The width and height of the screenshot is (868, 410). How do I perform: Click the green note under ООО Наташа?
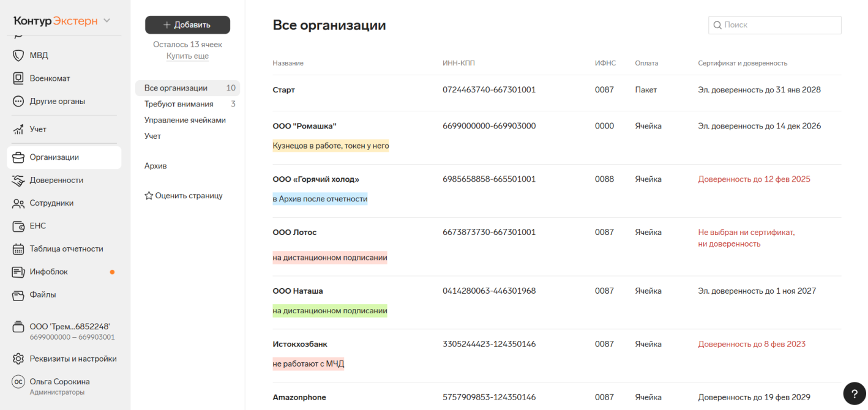pyautogui.click(x=330, y=311)
